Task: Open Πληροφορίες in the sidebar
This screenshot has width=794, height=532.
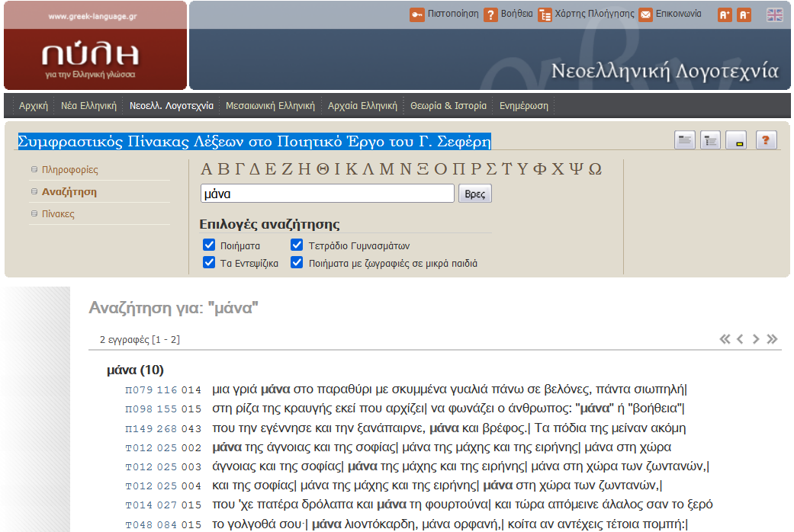Action: (70, 169)
